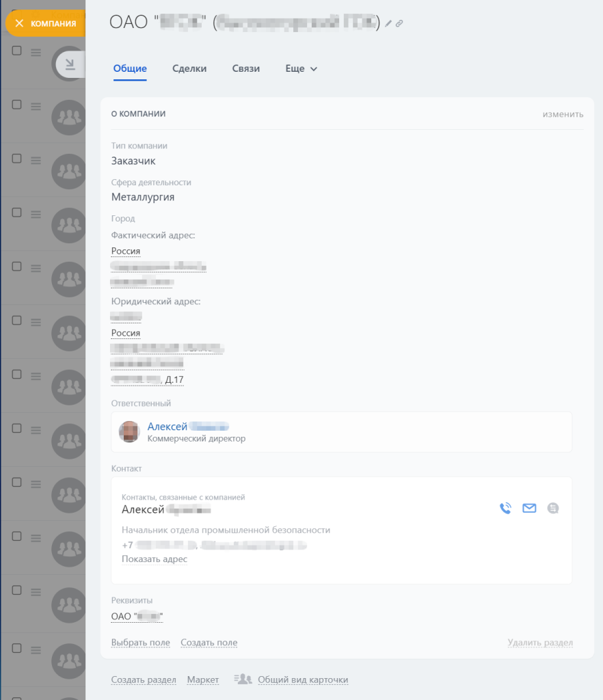This screenshot has height=700, width=603.
Task: Switch to the Сделки tab
Action: (189, 69)
